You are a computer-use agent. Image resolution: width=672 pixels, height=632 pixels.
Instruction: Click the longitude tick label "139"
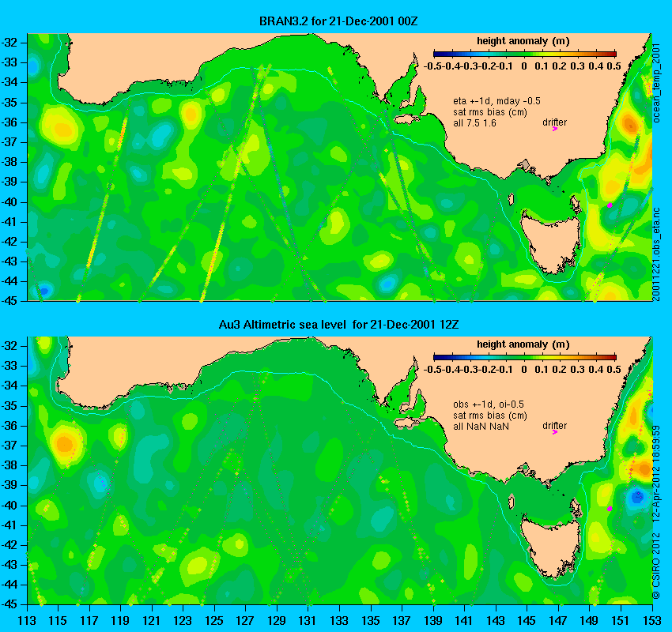coord(433,620)
